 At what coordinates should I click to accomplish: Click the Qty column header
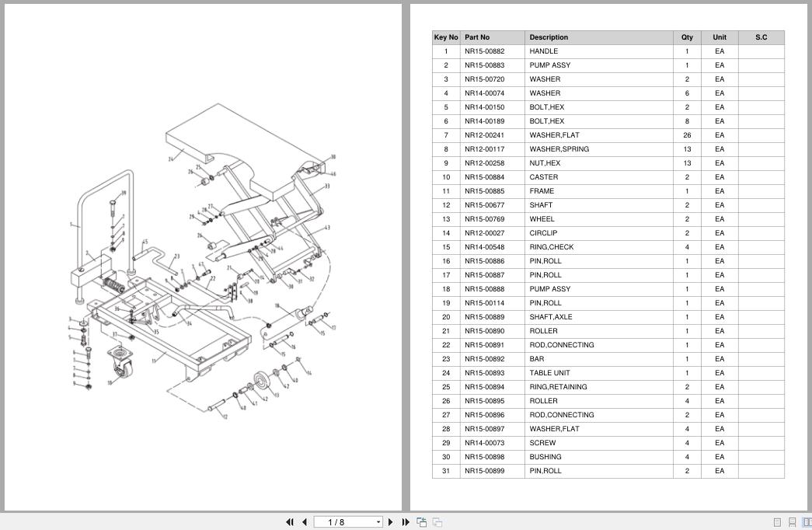click(x=687, y=37)
